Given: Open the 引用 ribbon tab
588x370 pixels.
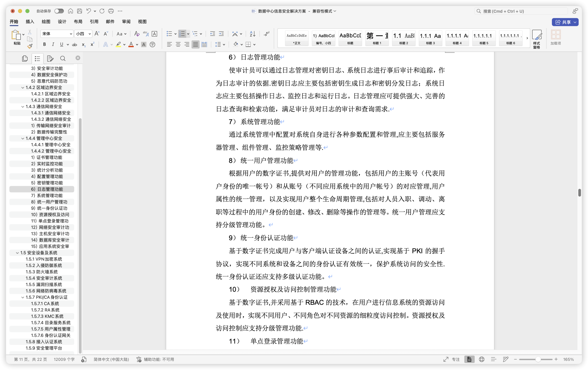Looking at the screenshot, I should (94, 22).
